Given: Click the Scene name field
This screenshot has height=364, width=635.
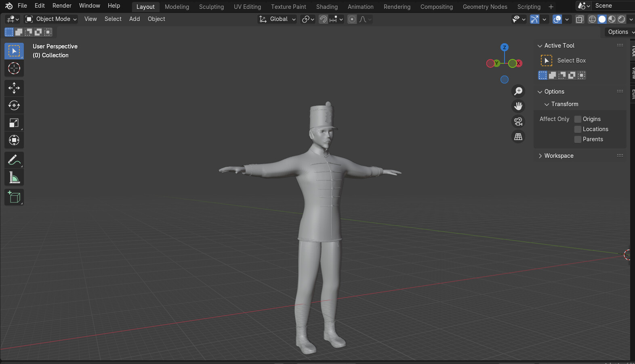Looking at the screenshot, I should tap(613, 6).
